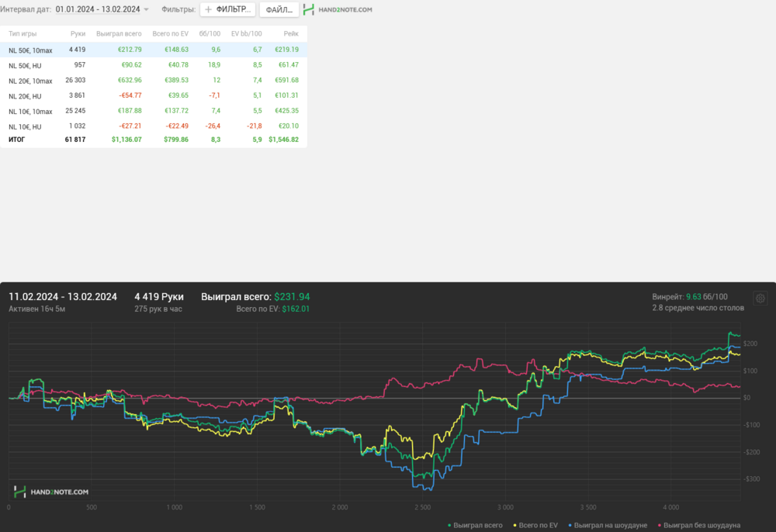Sort by the бб/100 column header

click(x=210, y=33)
